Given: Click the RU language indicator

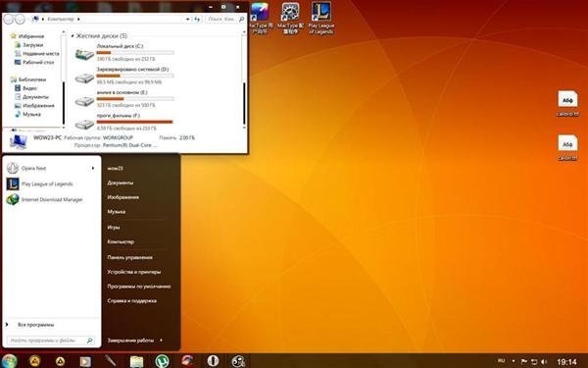Looking at the screenshot, I should tap(501, 361).
